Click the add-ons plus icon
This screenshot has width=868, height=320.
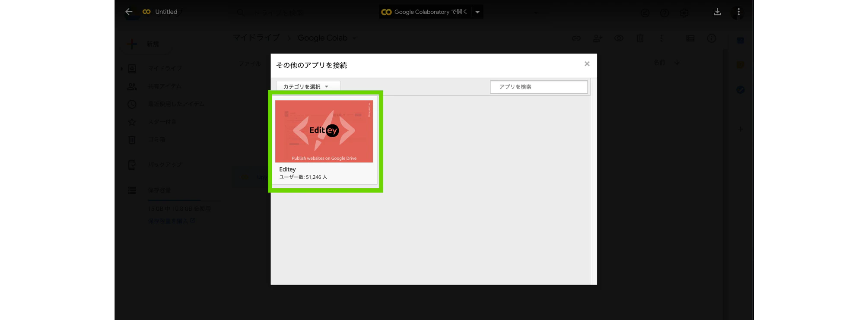pos(741,129)
